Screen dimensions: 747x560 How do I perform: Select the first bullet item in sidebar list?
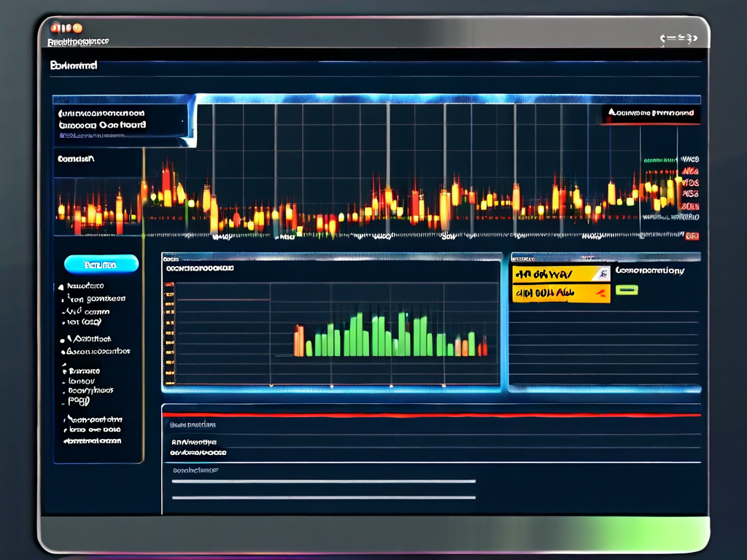click(x=84, y=287)
